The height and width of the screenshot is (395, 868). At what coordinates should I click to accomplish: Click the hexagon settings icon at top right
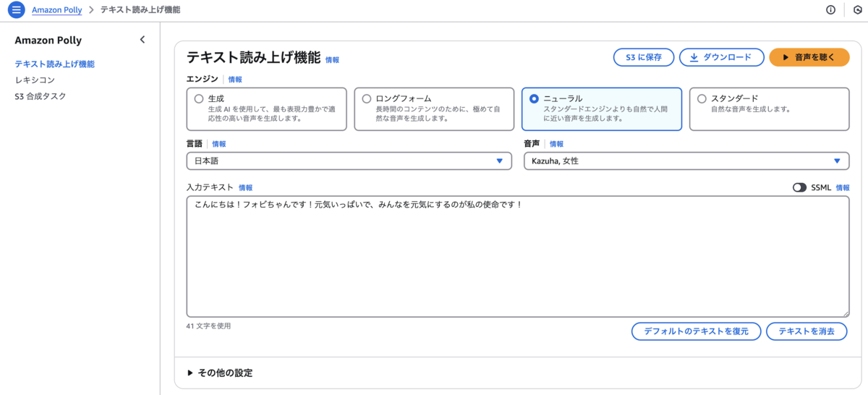857,10
